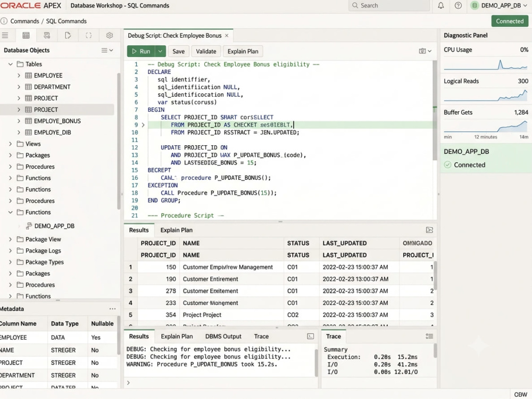Click the list icon in Trace panel
Viewport: 532px width, 399px height.
429,336
